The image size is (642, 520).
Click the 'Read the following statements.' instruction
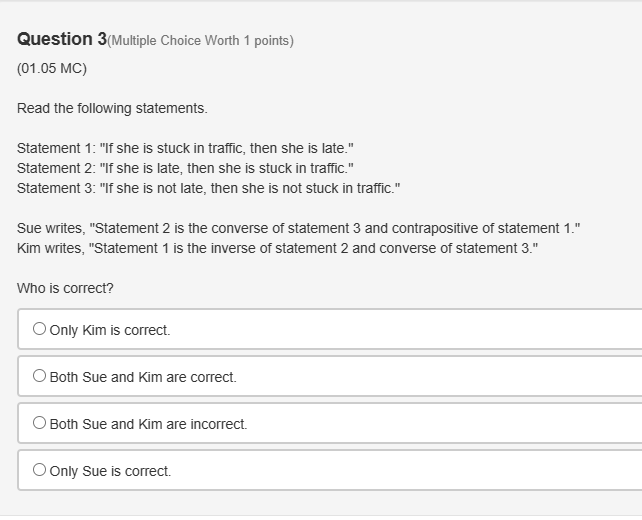click(x=112, y=108)
